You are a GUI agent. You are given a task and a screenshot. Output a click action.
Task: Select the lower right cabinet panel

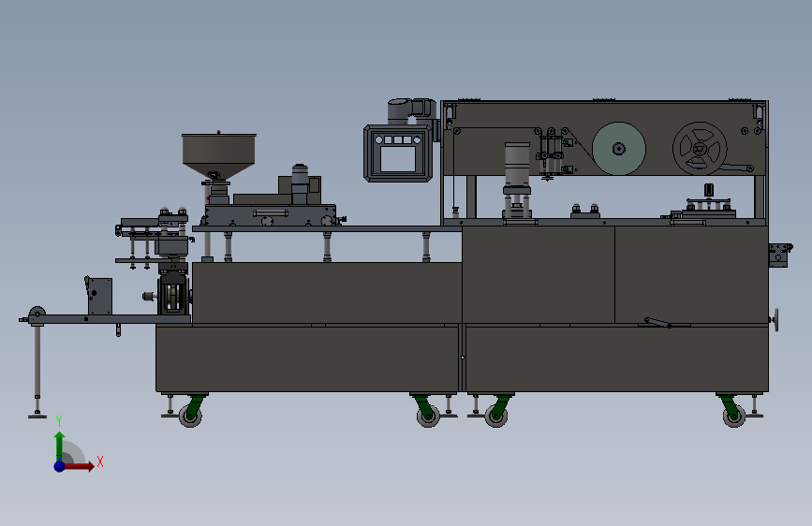pyautogui.click(x=617, y=358)
